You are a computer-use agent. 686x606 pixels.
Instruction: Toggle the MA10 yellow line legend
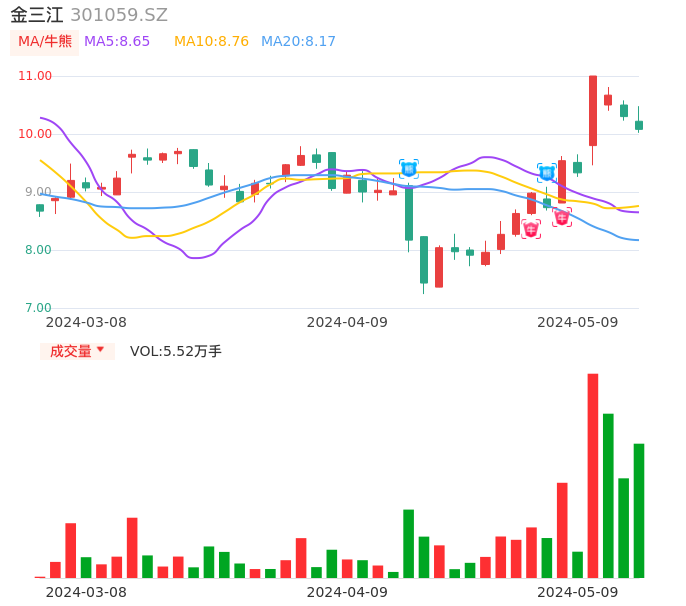pos(211,42)
